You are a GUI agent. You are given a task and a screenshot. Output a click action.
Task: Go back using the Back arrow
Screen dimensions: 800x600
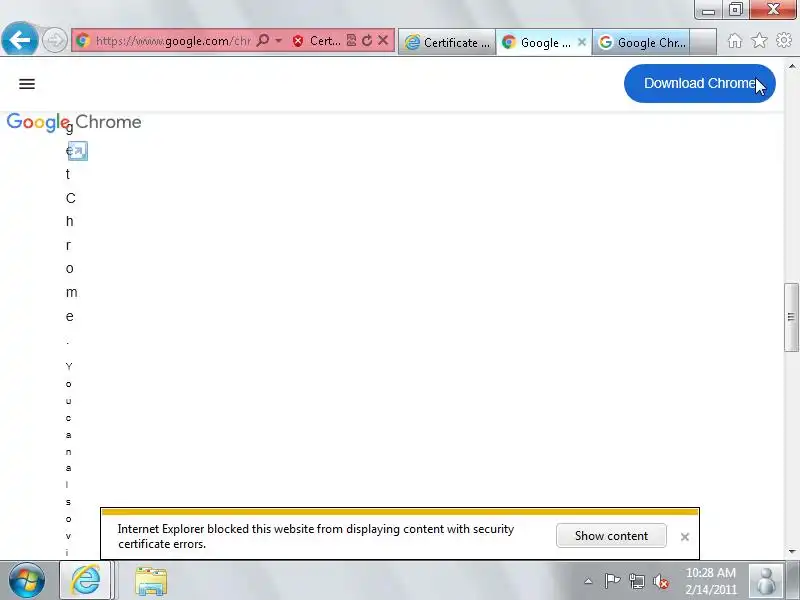coord(19,39)
